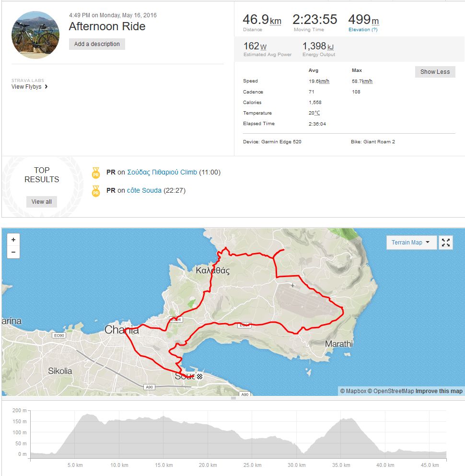Expand the map to fullscreen
The width and height of the screenshot is (465, 476).
pos(446,243)
